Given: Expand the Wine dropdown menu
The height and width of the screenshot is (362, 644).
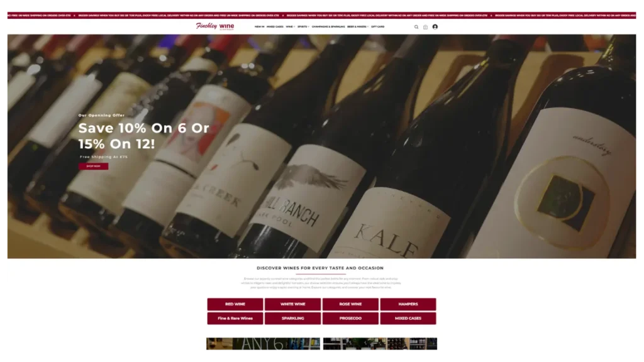Looking at the screenshot, I should click(290, 27).
